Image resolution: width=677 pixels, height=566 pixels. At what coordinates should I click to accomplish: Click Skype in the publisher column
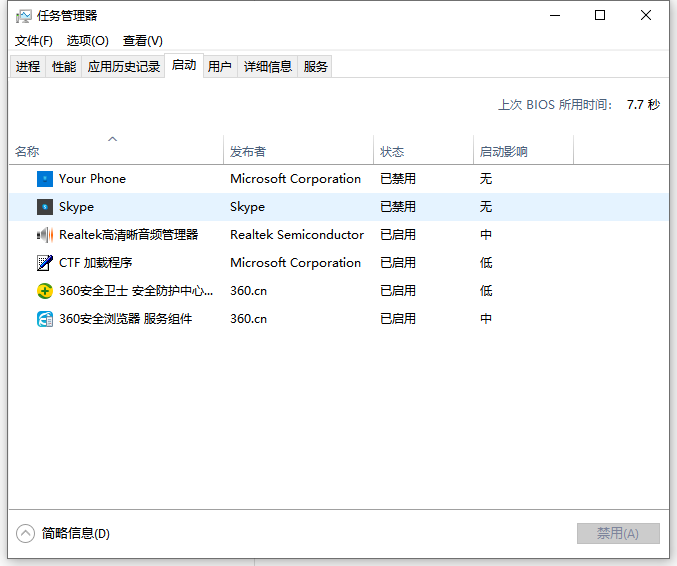tap(247, 207)
